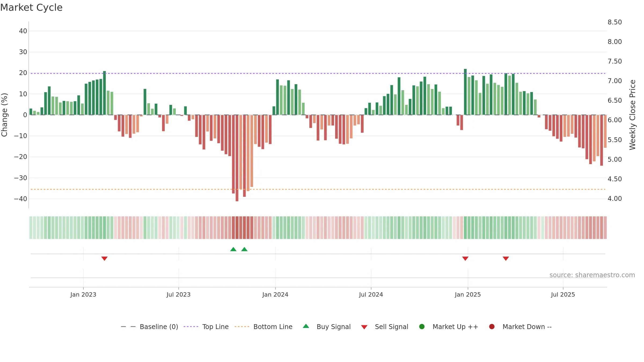Click the Change (%) axis title
The width and height of the screenshot is (644, 362).
point(4,115)
